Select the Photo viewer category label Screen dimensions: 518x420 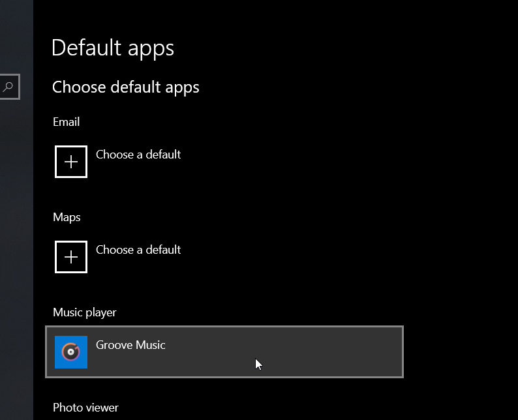[85, 408]
